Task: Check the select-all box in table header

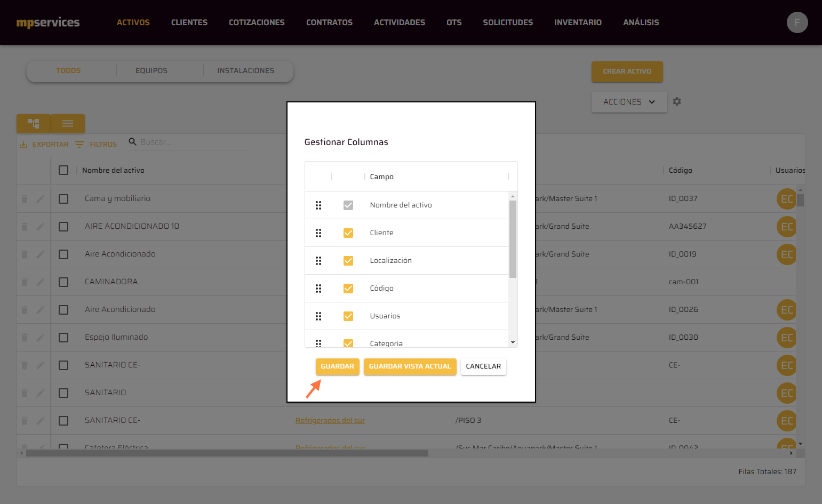Action: [x=63, y=170]
